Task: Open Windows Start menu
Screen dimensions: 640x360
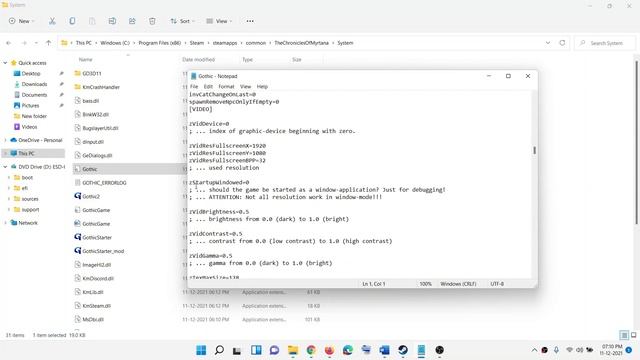Action: (x=201, y=350)
